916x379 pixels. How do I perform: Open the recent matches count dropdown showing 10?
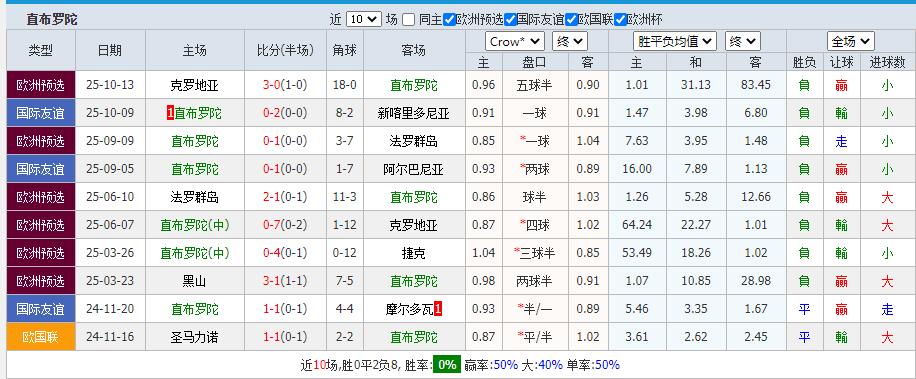363,19
